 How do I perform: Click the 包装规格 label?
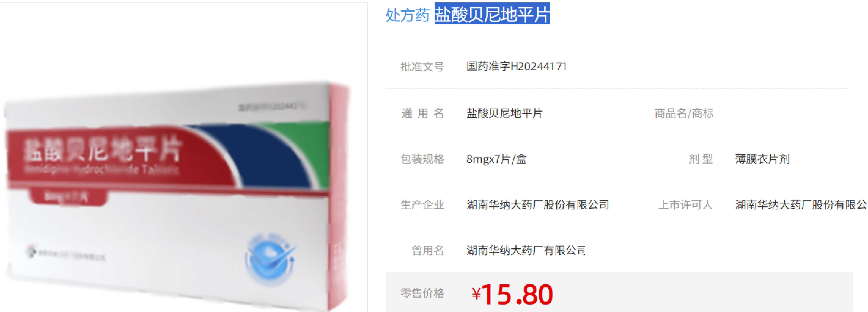coord(422,159)
